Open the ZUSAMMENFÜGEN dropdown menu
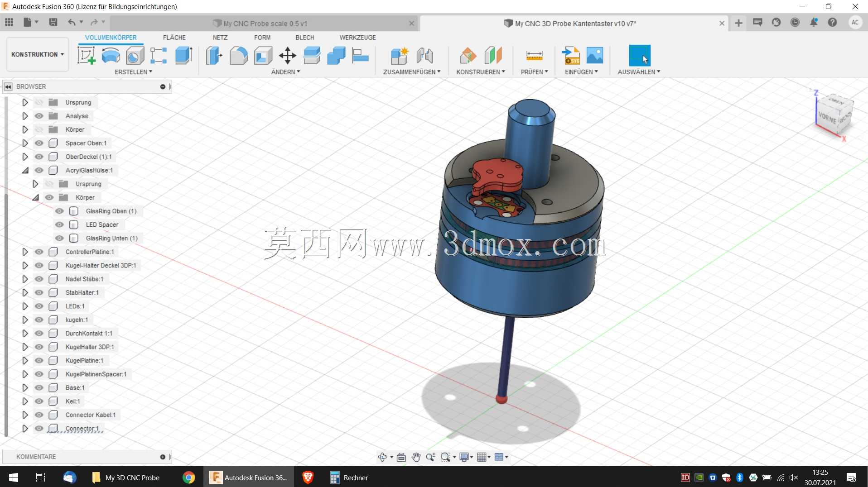The image size is (868, 487). pyautogui.click(x=412, y=72)
